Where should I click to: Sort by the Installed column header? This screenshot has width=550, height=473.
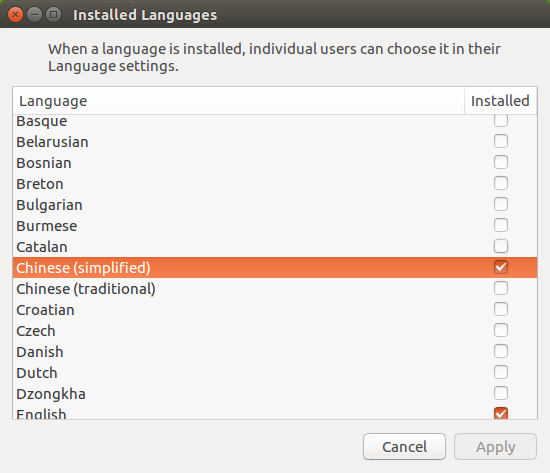501,101
